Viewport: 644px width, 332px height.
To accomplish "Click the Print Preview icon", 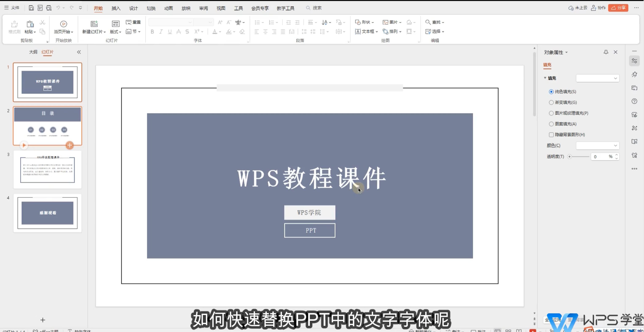I will [x=49, y=8].
